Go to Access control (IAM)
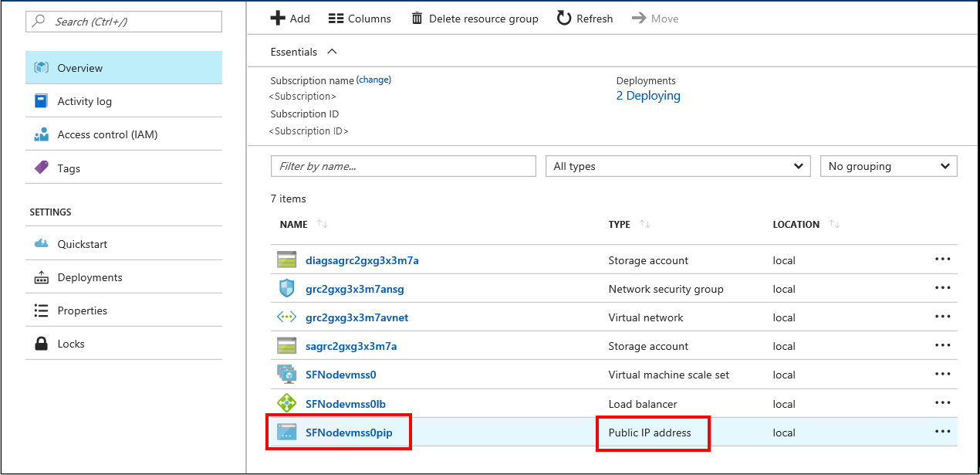The height and width of the screenshot is (475, 980). click(x=107, y=134)
